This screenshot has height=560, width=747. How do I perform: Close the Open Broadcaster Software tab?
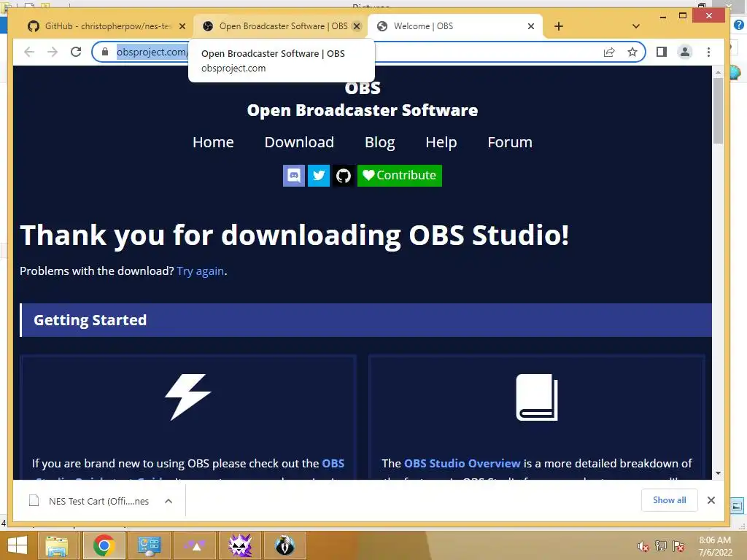coord(356,26)
